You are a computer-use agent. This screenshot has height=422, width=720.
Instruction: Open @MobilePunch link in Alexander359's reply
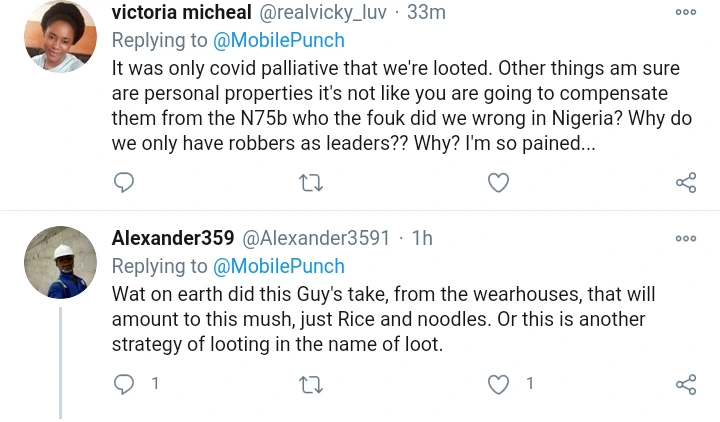[x=278, y=267]
